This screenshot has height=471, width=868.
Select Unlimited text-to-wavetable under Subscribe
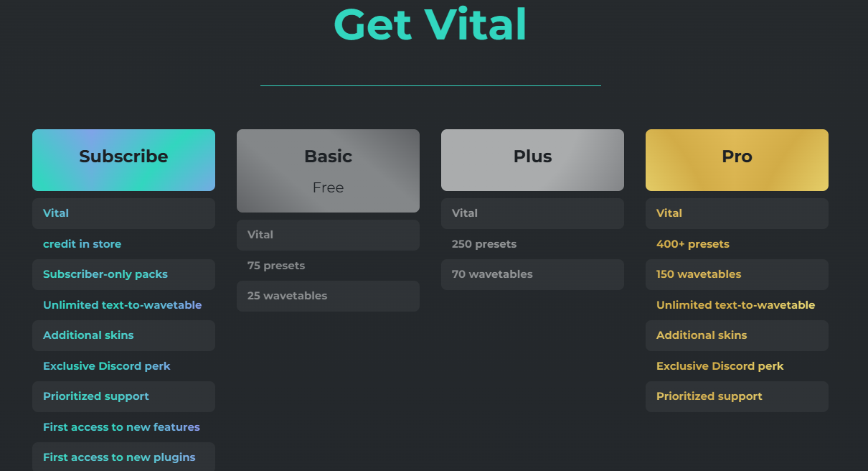123,304
